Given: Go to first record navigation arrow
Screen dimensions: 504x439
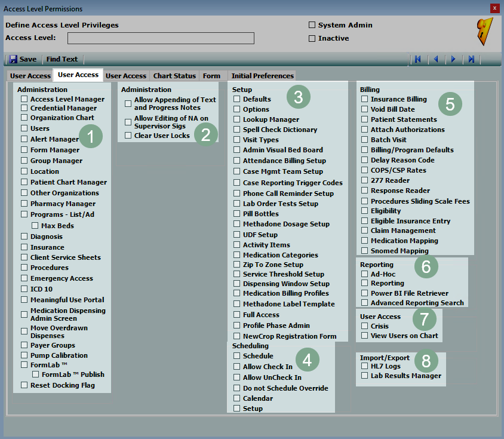Looking at the screenshot, I should coord(418,59).
